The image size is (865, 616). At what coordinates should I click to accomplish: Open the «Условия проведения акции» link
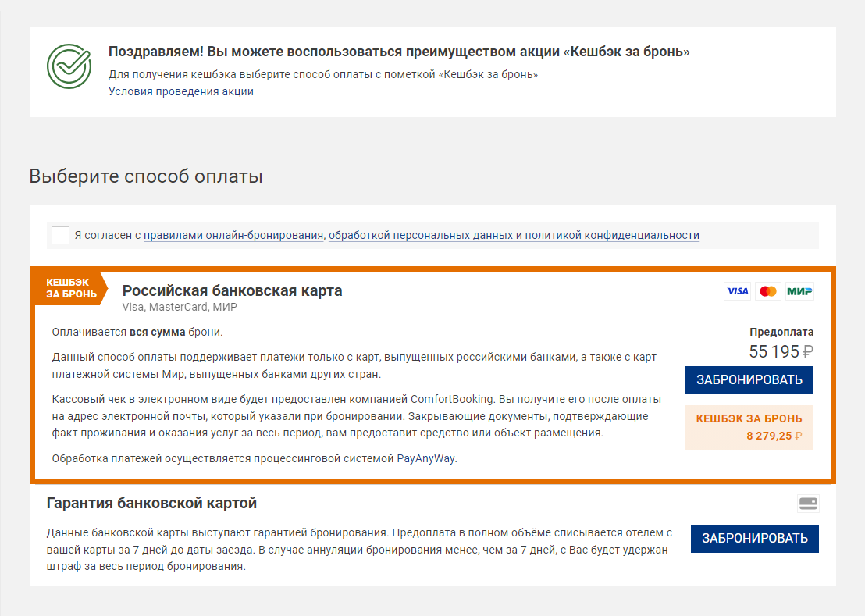[181, 91]
